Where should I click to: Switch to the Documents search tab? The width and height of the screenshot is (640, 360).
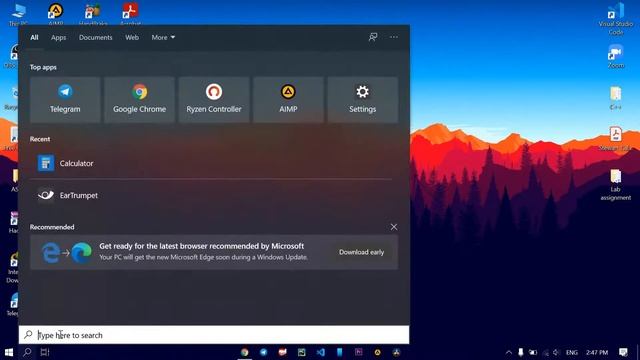[96, 37]
